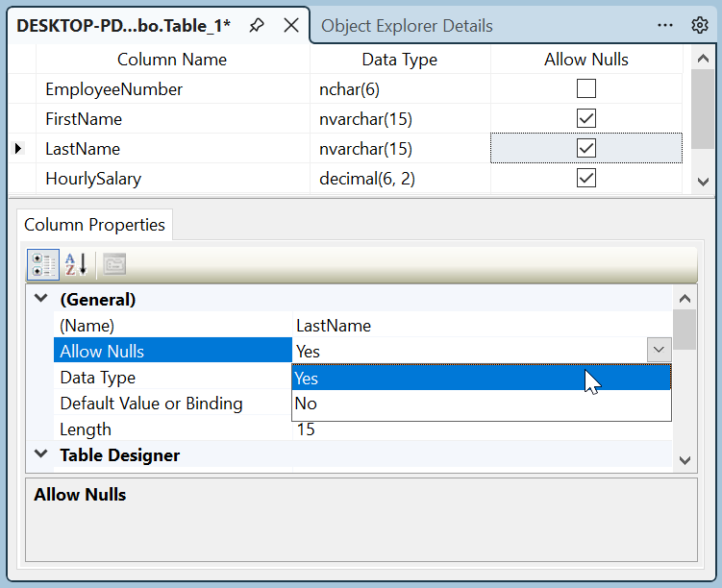The image size is (722, 588).
Task: Sort properties alphabetically
Action: click(76, 264)
